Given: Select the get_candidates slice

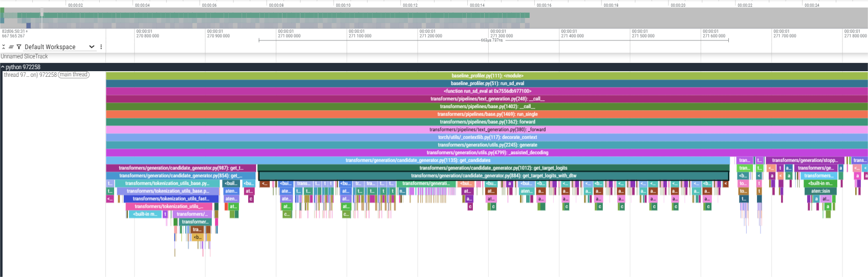Looking at the screenshot, I should click(x=418, y=160).
